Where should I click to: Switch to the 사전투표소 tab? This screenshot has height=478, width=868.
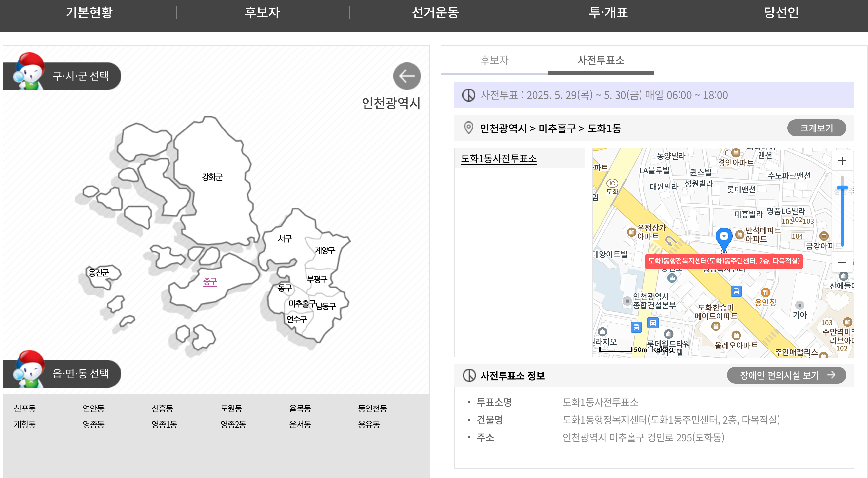(601, 60)
